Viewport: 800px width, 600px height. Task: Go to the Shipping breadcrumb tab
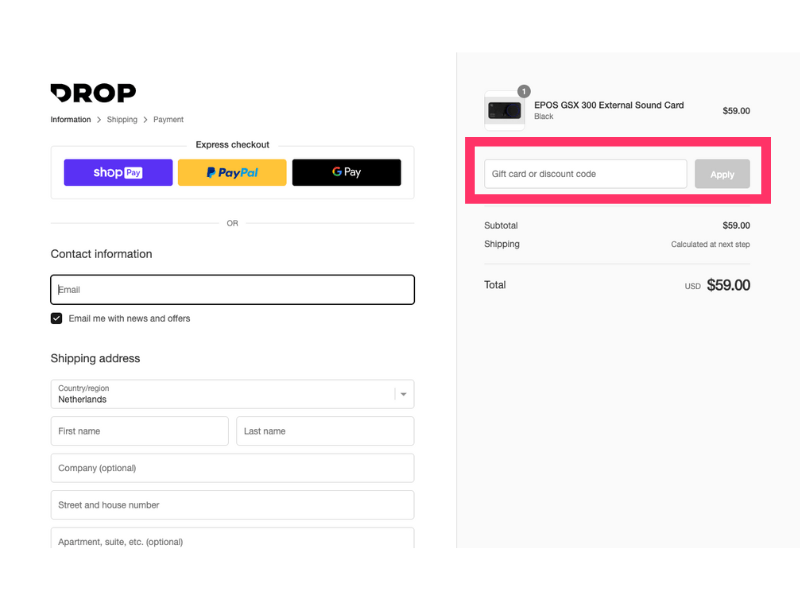(x=122, y=119)
